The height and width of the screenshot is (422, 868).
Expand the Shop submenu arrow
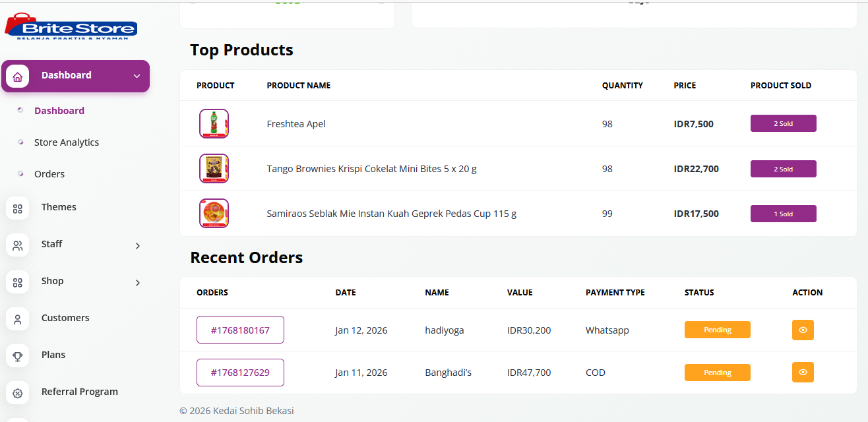(138, 283)
